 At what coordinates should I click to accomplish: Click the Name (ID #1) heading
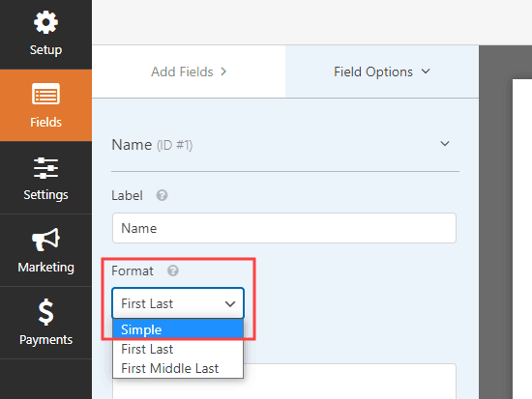click(152, 145)
